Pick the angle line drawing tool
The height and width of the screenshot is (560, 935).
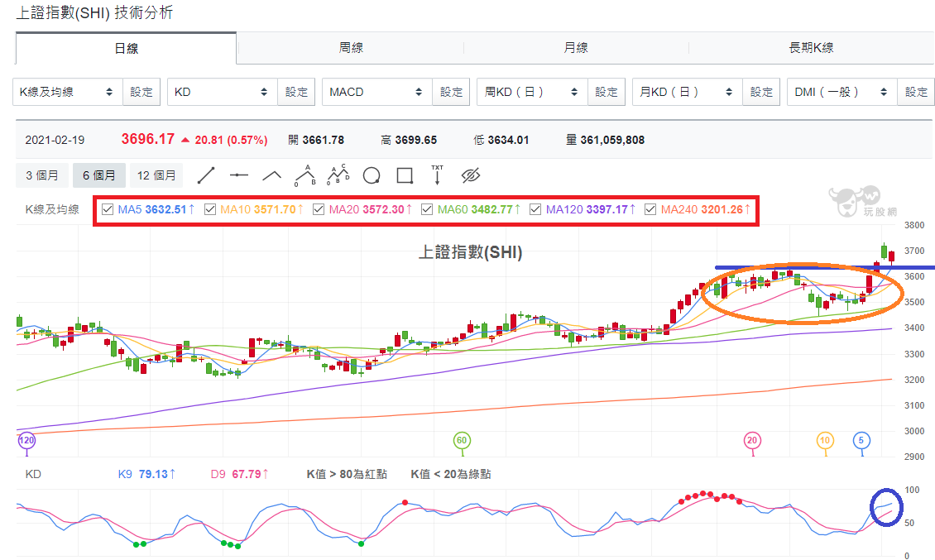[x=272, y=175]
